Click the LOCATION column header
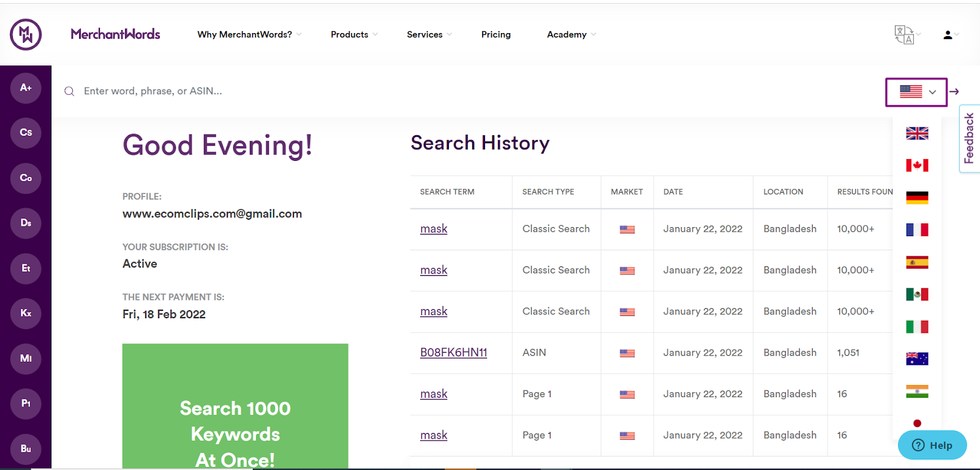The width and height of the screenshot is (980, 470). [x=783, y=192]
